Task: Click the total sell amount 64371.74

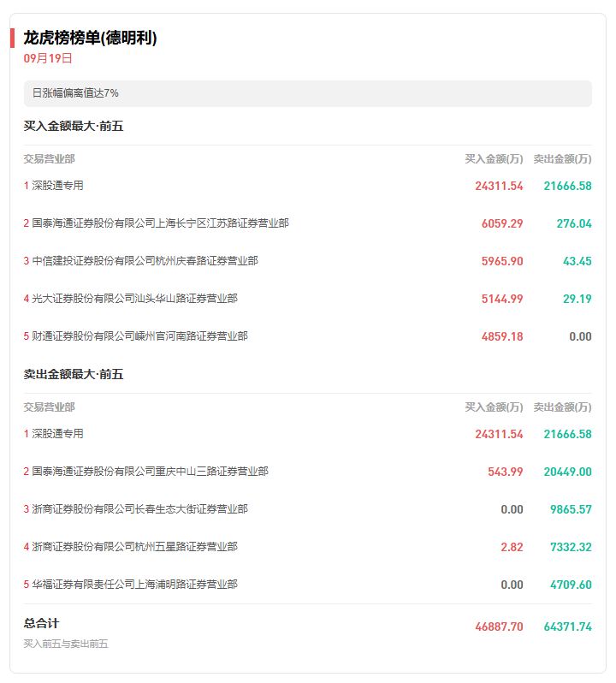Action: pyautogui.click(x=568, y=627)
